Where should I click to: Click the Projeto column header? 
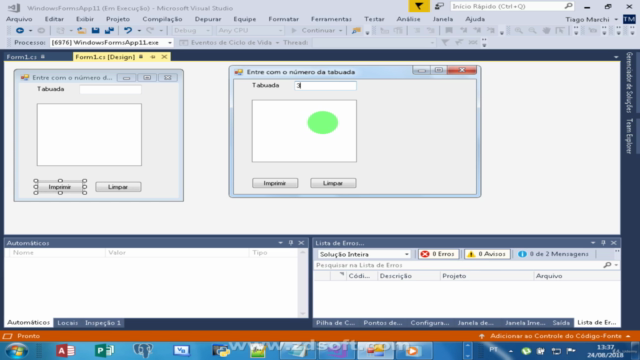[x=487, y=276]
